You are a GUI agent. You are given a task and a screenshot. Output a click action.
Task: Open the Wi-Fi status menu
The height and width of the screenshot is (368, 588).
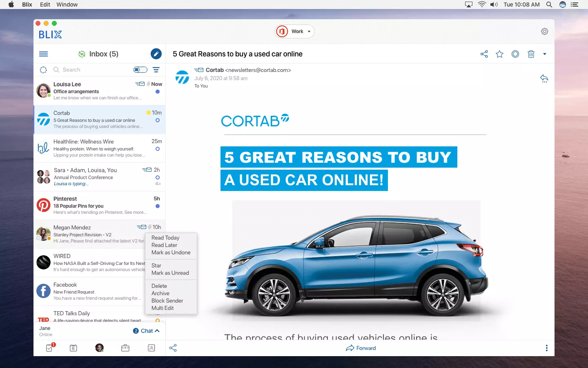click(482, 4)
